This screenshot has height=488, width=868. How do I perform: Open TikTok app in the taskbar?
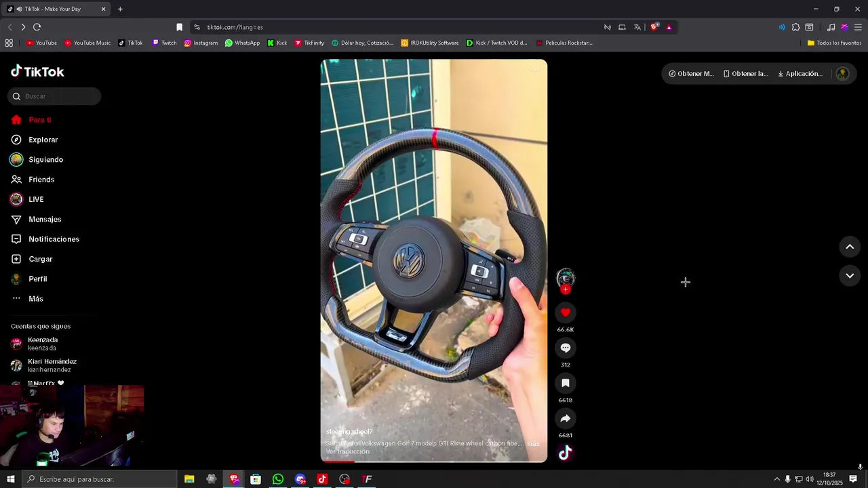pos(322,479)
